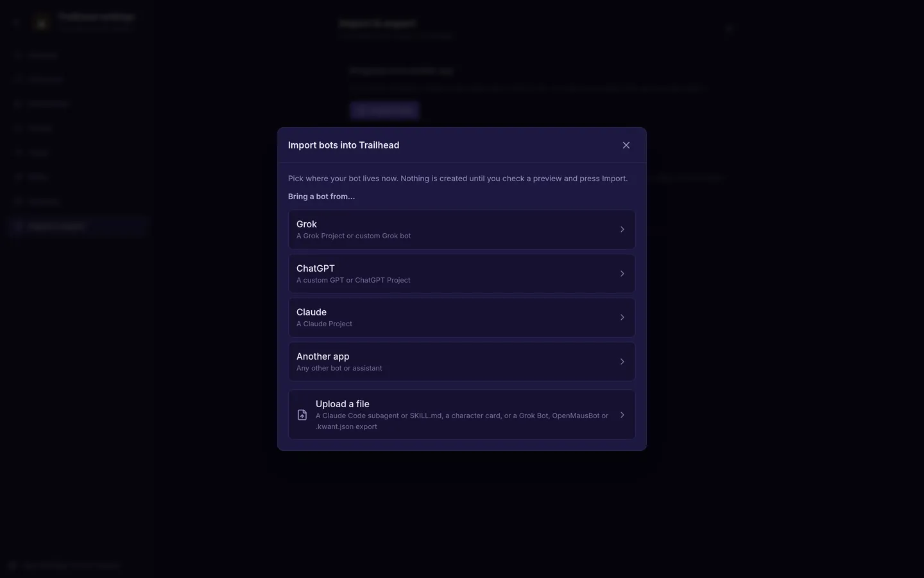This screenshot has height=578, width=924.
Task: Expand the Another app row chevron
Action: (x=622, y=362)
